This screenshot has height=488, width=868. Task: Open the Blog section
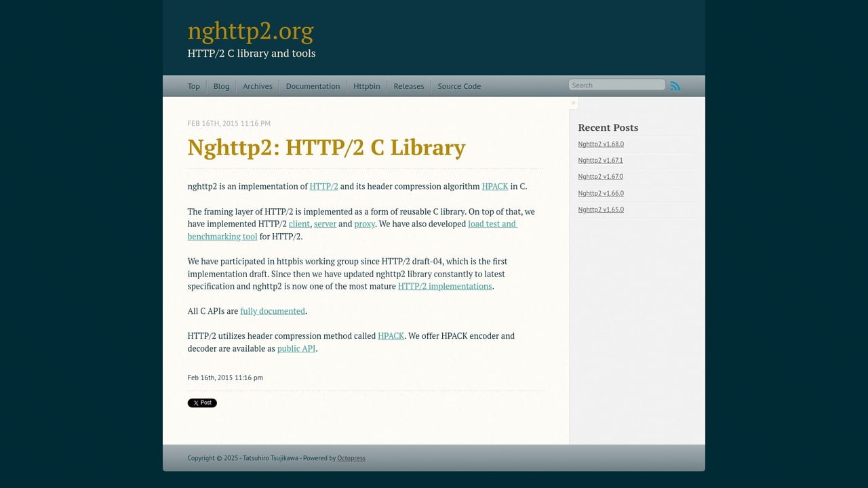pos(221,86)
